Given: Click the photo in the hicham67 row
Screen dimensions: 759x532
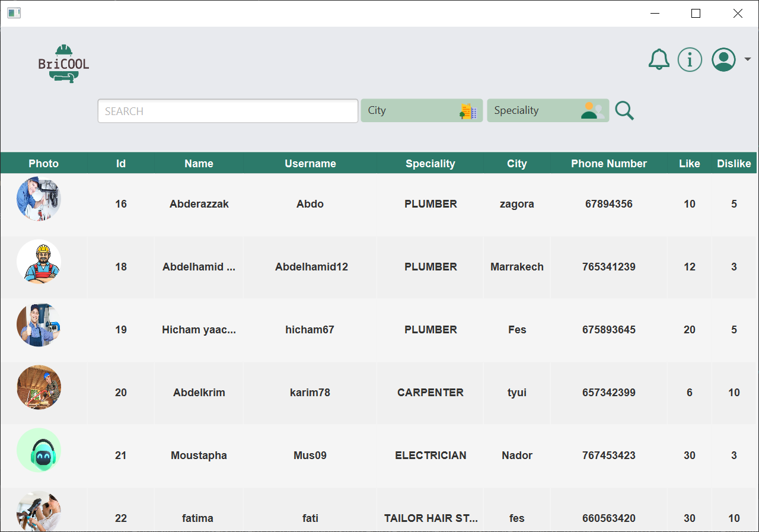Looking at the screenshot, I should coord(39,325).
